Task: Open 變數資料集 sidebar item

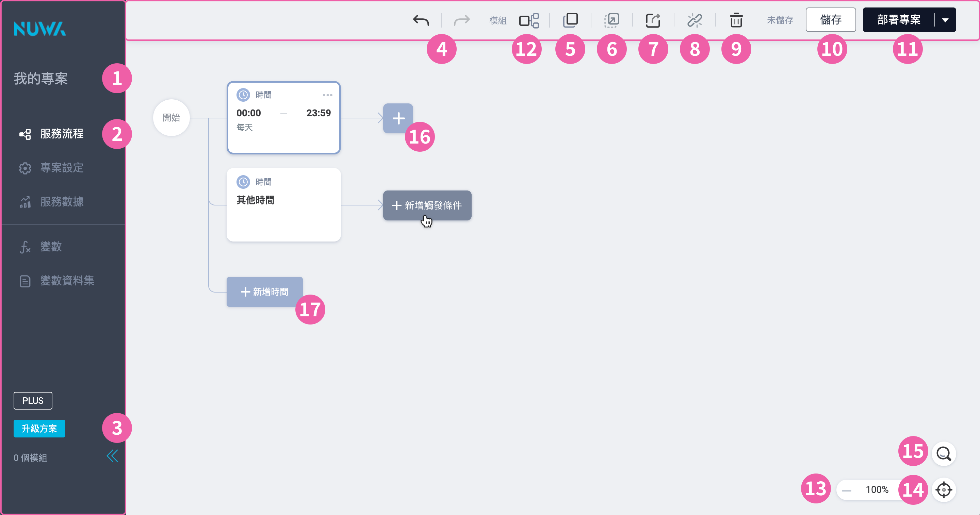Action: 67,281
